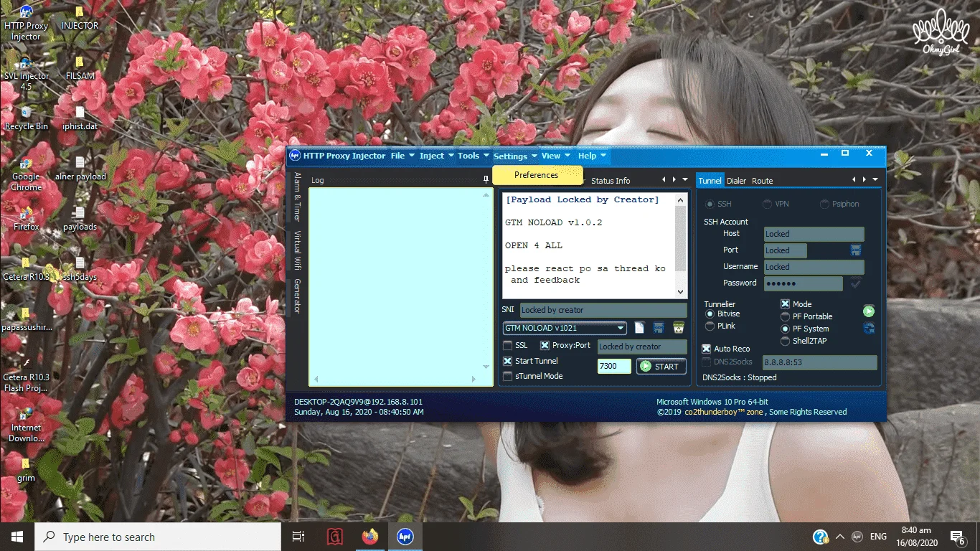
Task: Choose PF System mode
Action: [785, 329]
